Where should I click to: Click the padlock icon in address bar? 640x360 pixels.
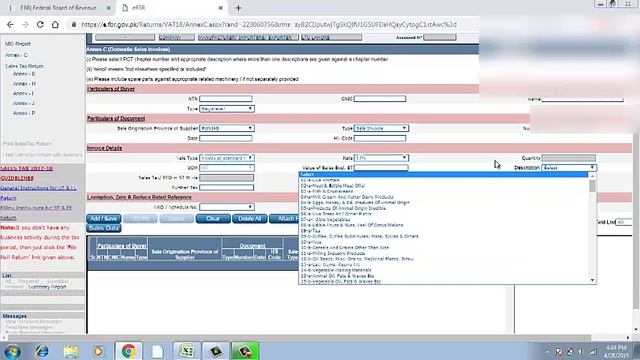pyautogui.click(x=74, y=24)
